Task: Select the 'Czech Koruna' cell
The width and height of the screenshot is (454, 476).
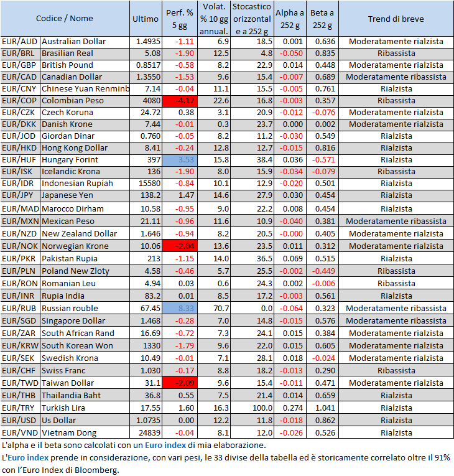Action: click(x=85, y=113)
